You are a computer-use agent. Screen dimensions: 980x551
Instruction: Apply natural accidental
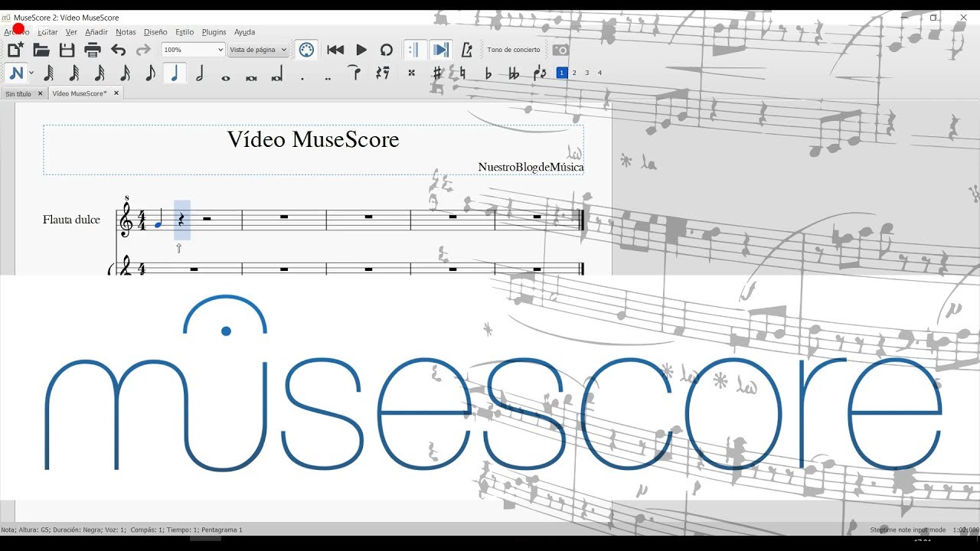click(462, 73)
